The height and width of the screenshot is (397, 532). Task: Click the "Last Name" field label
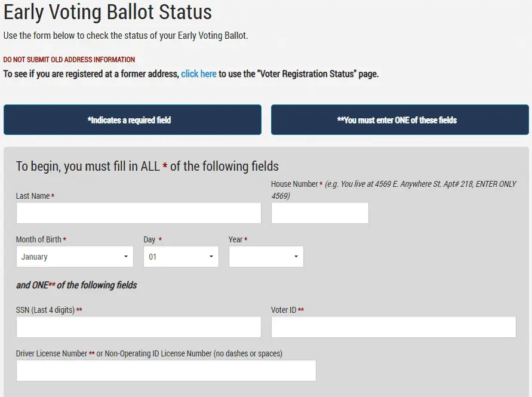tap(33, 196)
